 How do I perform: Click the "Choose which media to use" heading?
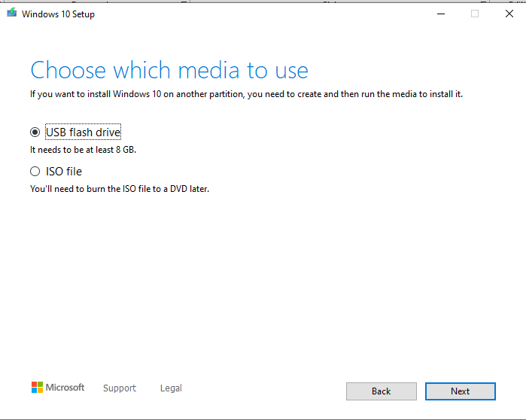pyautogui.click(x=169, y=71)
